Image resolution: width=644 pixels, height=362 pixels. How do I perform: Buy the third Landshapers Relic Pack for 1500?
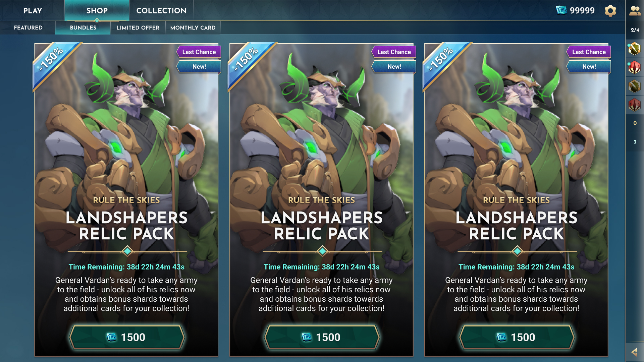[x=517, y=337]
